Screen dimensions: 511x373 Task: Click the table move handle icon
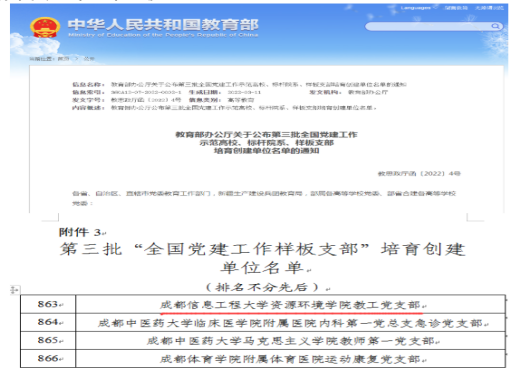[x=14, y=290]
